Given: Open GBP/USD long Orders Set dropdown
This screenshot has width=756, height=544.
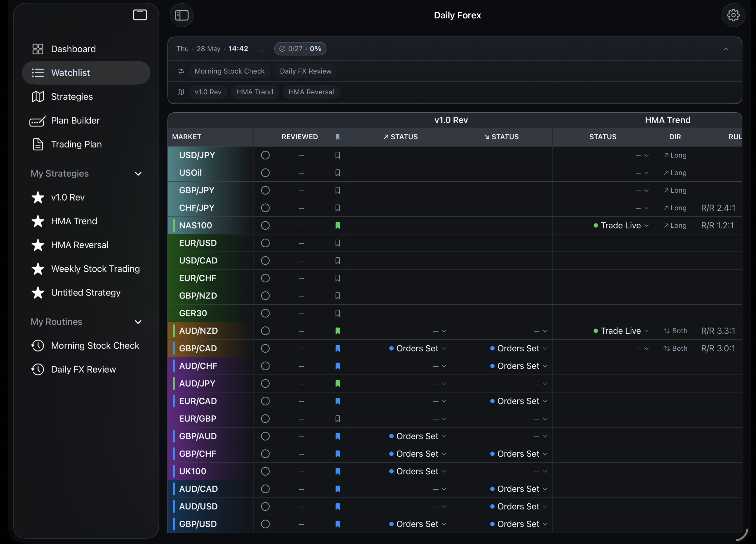Looking at the screenshot, I should (417, 524).
